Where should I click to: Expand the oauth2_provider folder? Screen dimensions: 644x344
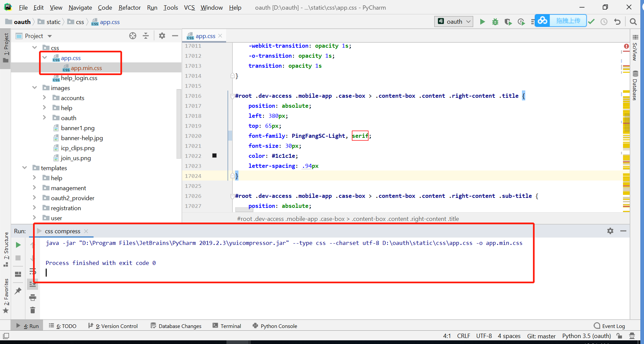click(34, 198)
